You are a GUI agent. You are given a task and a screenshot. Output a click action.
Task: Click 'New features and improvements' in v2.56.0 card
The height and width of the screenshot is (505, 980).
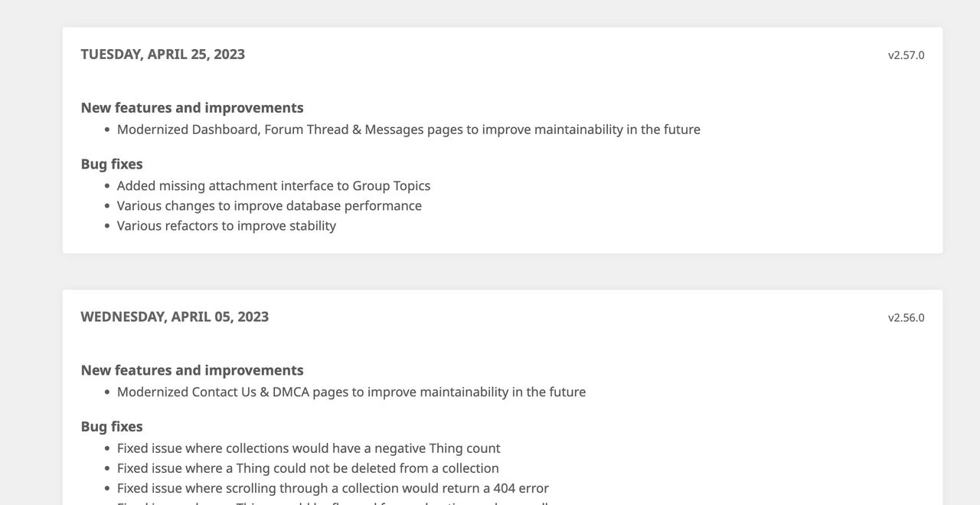(192, 371)
